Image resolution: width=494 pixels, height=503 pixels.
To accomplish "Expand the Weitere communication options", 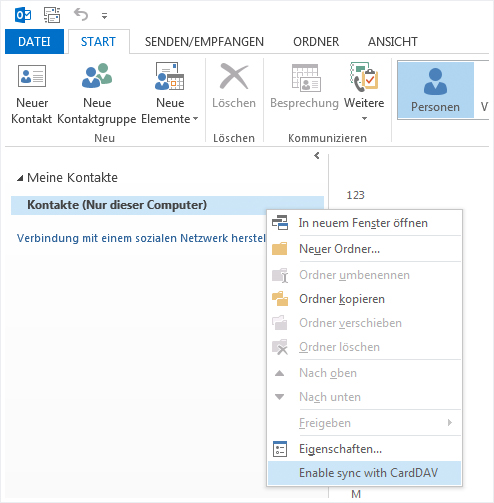I will (x=364, y=92).
